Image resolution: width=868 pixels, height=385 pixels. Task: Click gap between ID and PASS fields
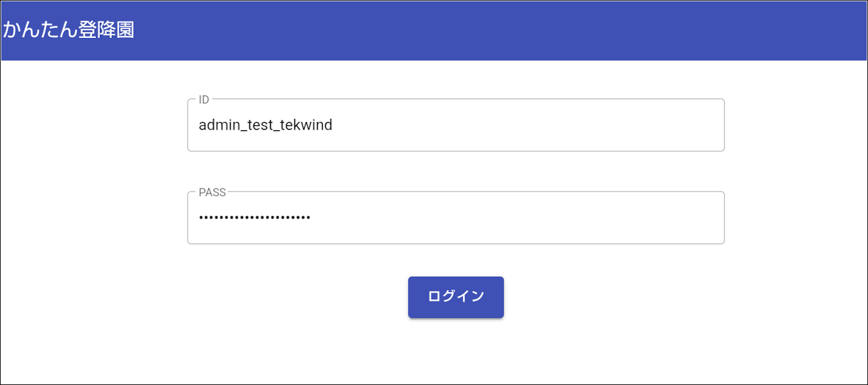[455, 171]
